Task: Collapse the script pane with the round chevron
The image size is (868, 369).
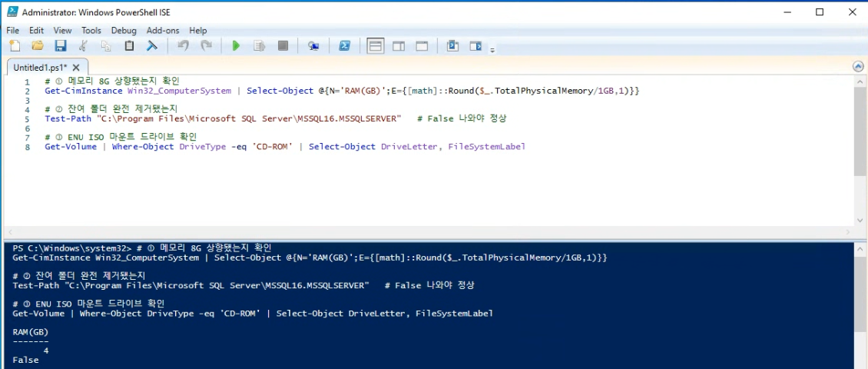Action: pos(858,66)
